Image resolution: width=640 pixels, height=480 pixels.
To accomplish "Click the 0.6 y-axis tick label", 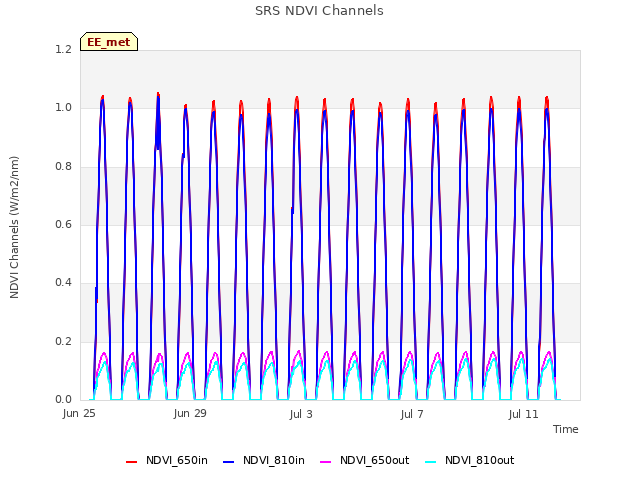I will 63,224.
